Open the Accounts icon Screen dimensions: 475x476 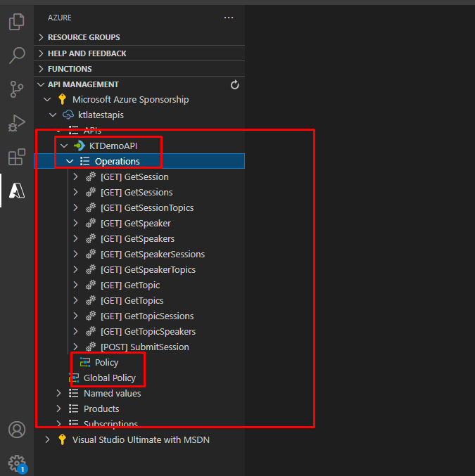[17, 430]
